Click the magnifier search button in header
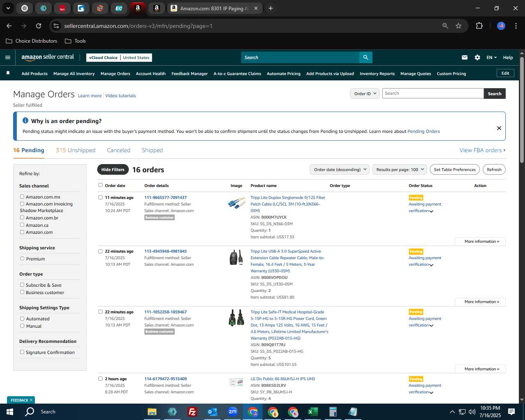The image size is (525, 420). pos(365,57)
